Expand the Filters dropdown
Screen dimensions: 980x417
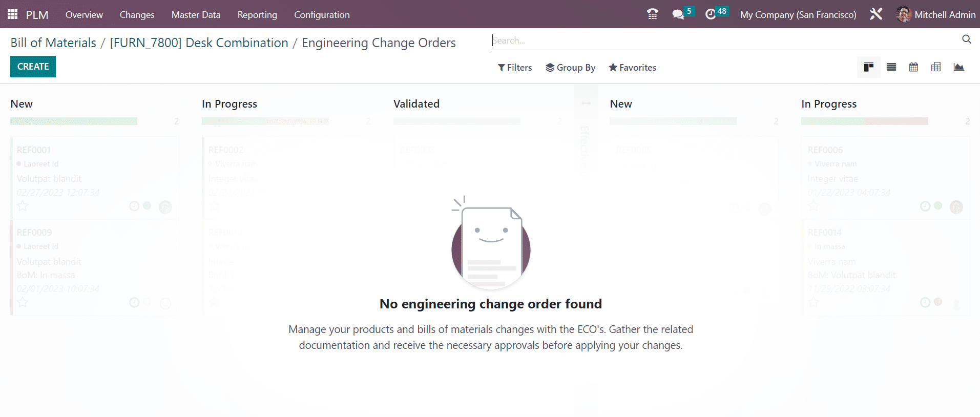(x=515, y=68)
